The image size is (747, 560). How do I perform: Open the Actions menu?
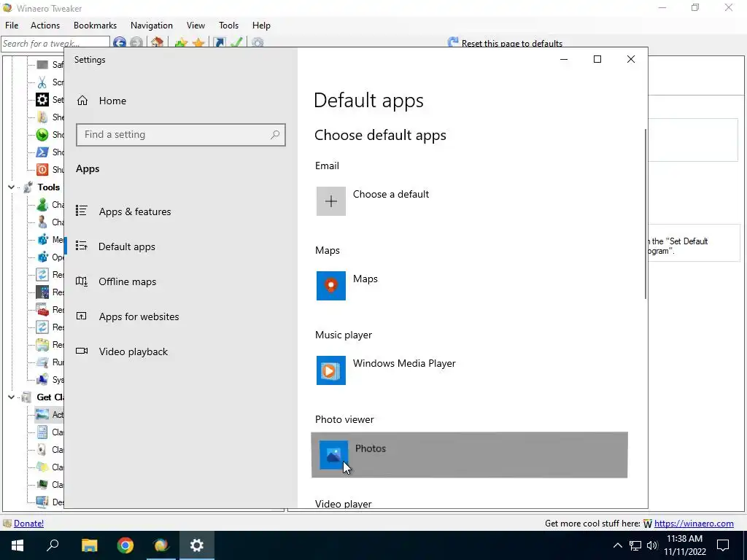(x=45, y=26)
